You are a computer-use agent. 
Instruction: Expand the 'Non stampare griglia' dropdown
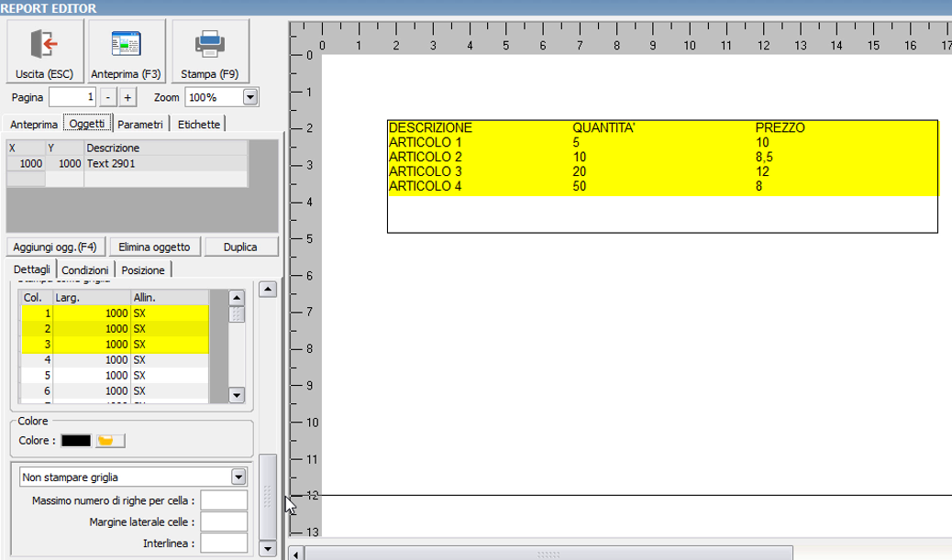tap(238, 478)
